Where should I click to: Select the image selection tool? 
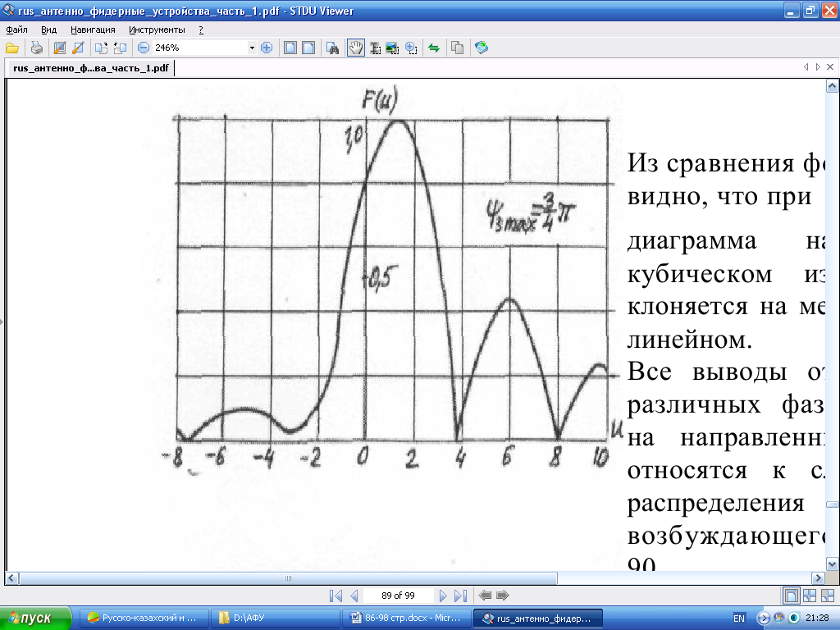393,48
